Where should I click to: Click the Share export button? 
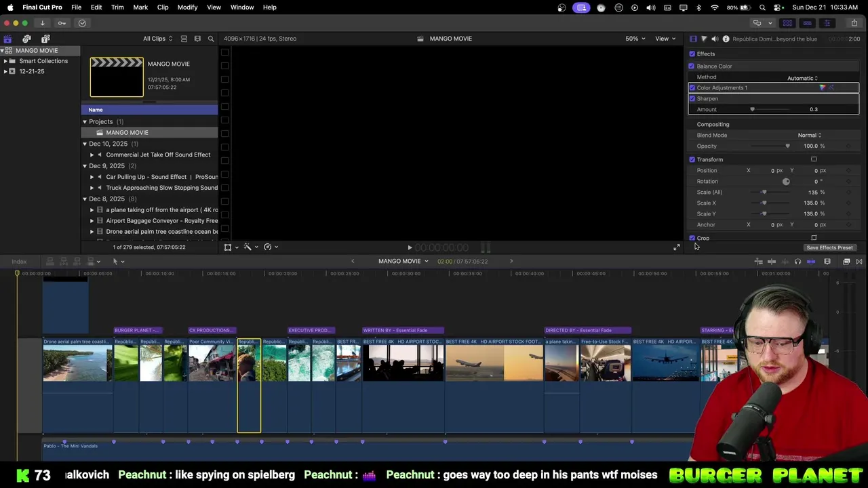coord(854,23)
